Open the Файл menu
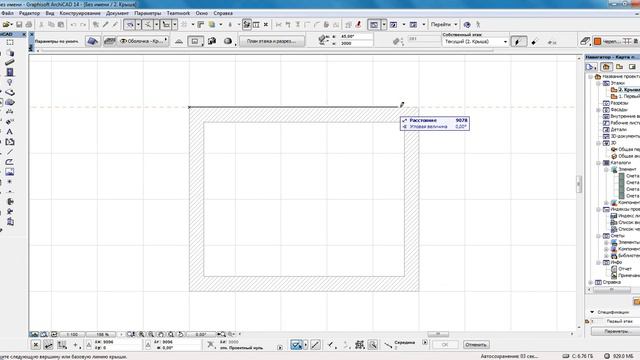Image resolution: width=640 pixels, height=360 pixels. coord(7,13)
